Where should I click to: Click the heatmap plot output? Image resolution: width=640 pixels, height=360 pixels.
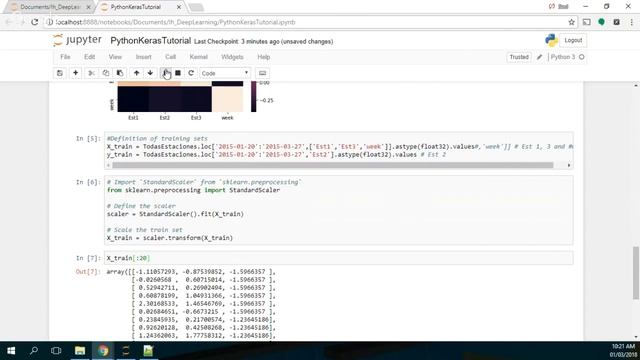click(180, 96)
